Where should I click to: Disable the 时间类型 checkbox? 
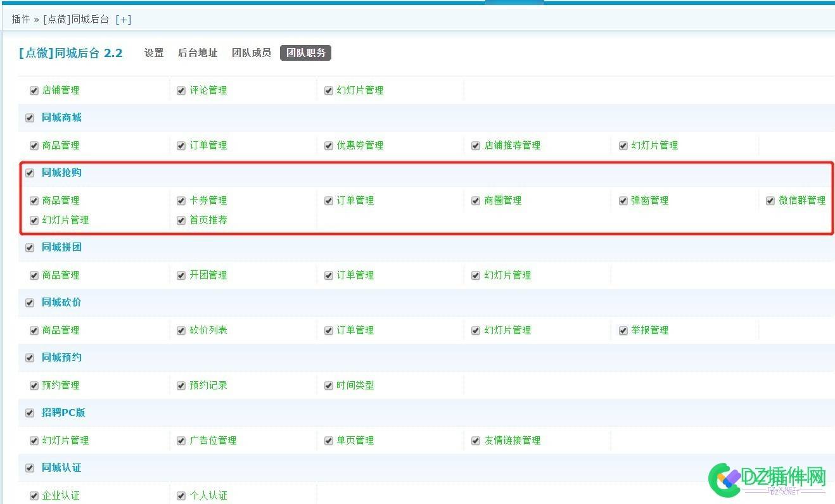tap(328, 386)
